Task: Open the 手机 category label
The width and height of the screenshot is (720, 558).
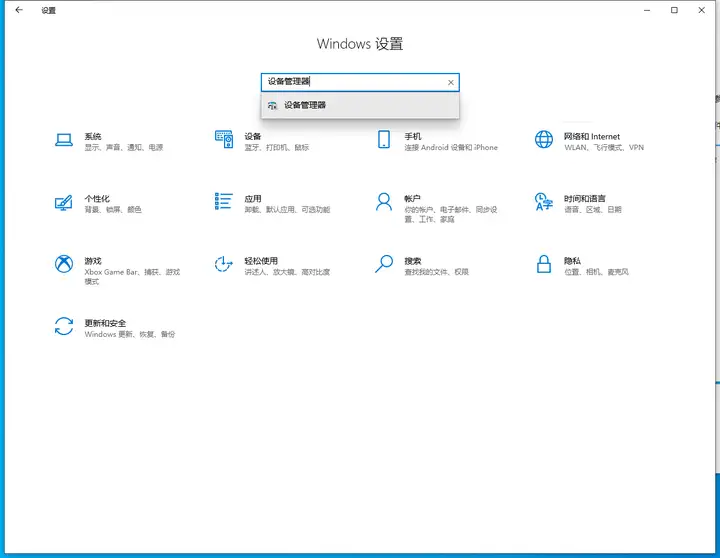Action: pyautogui.click(x=413, y=136)
